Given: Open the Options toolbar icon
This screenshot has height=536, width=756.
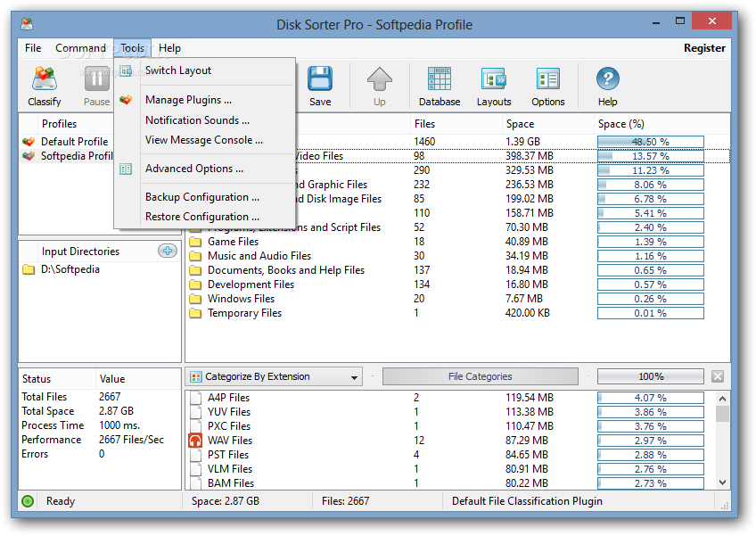Looking at the screenshot, I should click(x=547, y=79).
